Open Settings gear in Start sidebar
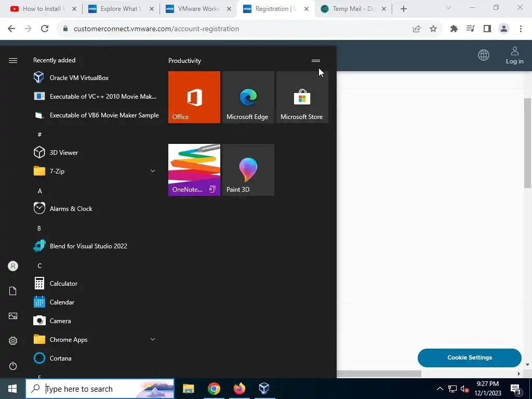The image size is (532, 399). pyautogui.click(x=13, y=341)
